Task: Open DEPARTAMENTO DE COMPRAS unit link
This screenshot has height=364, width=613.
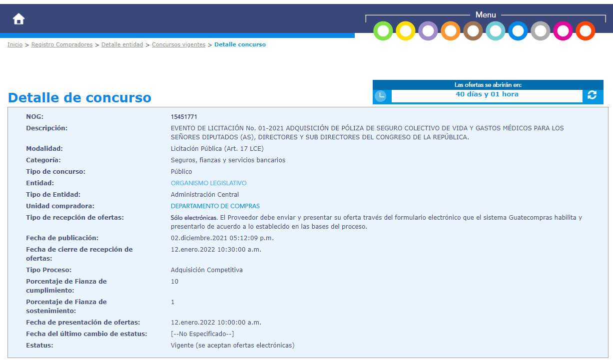Action: point(215,206)
